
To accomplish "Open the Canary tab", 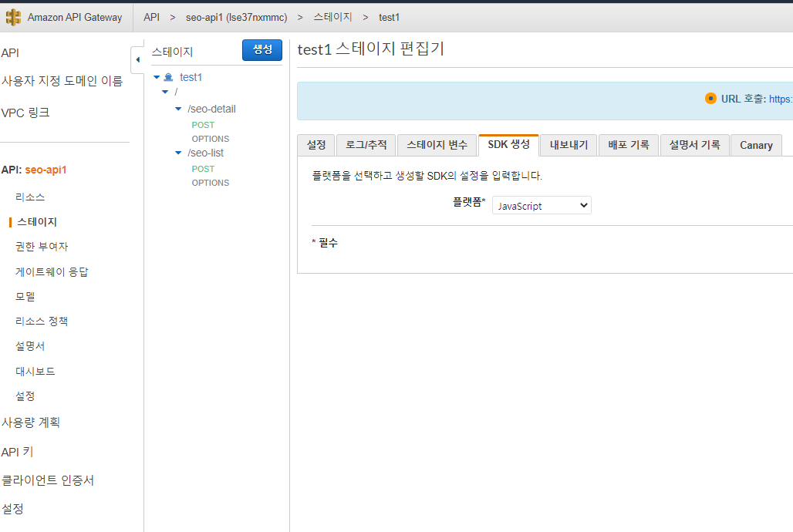I will pyautogui.click(x=755, y=145).
